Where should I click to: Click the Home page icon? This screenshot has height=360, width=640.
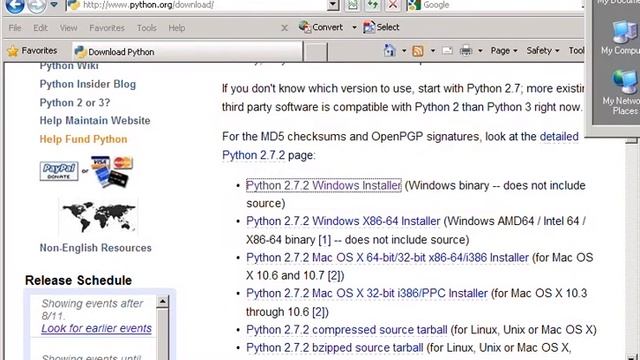click(x=390, y=51)
